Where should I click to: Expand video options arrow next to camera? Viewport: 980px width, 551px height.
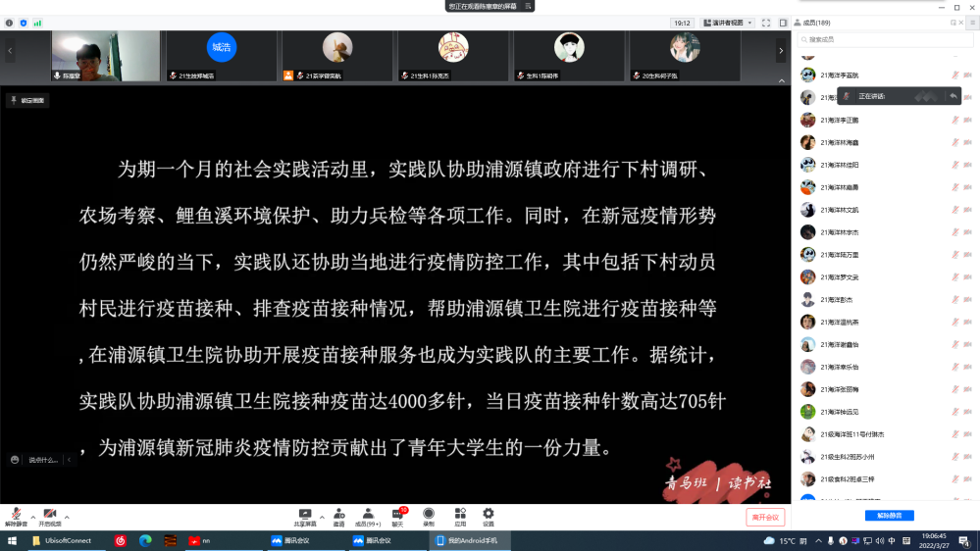click(x=68, y=516)
